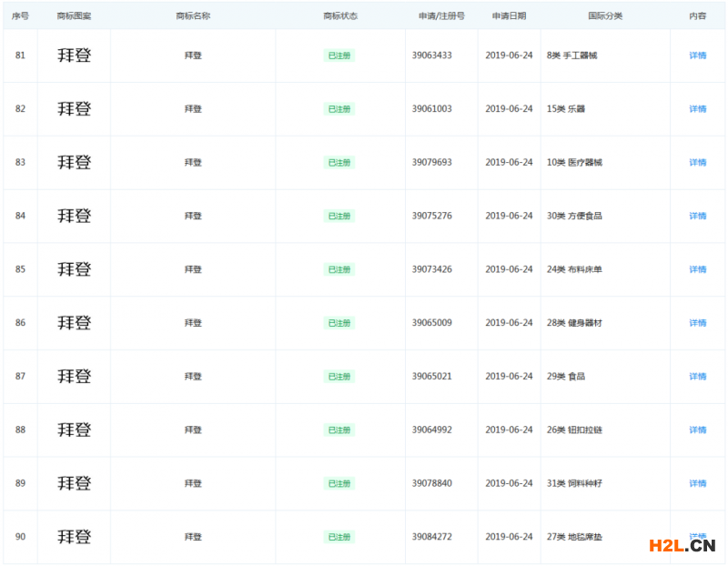
Task: Click the 拜登 trademark image in row 81
Action: (75, 56)
